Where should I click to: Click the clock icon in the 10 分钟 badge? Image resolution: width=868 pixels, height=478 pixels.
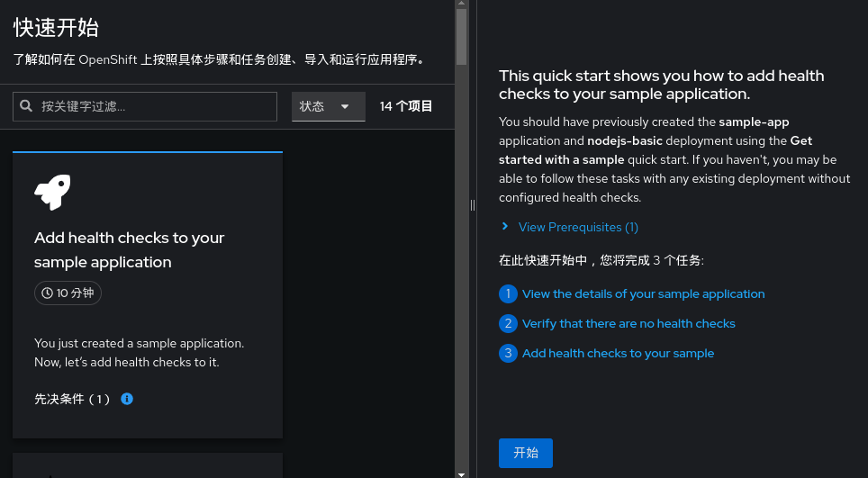click(x=47, y=293)
